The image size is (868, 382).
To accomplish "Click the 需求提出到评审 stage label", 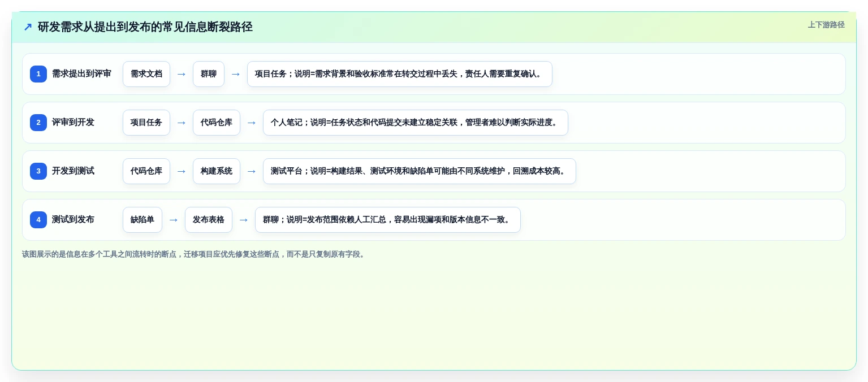I will click(x=81, y=74).
